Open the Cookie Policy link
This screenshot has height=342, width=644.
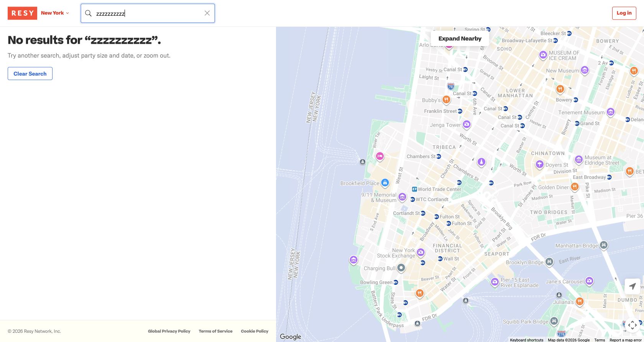coord(255,331)
